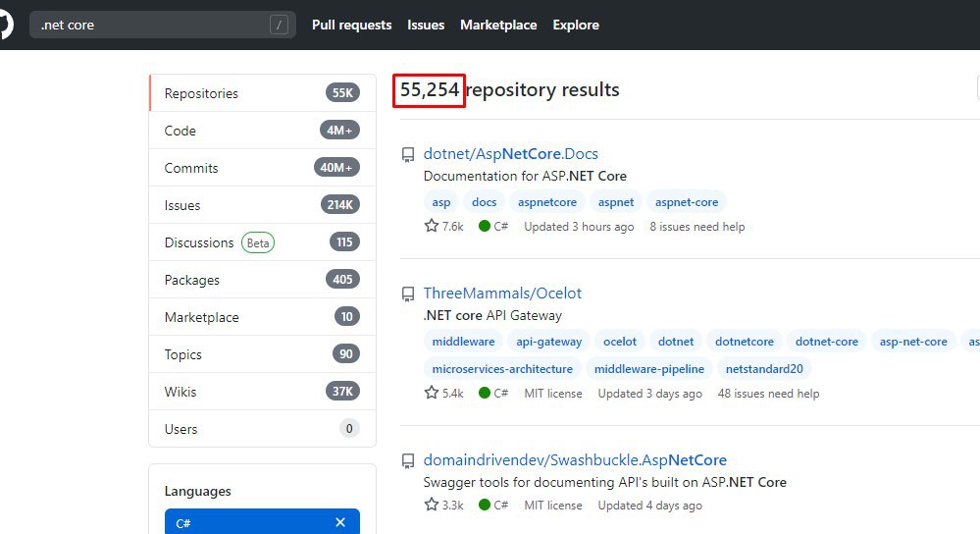Open Pull requests in top navigation
The height and width of the screenshot is (534, 980).
tap(352, 25)
